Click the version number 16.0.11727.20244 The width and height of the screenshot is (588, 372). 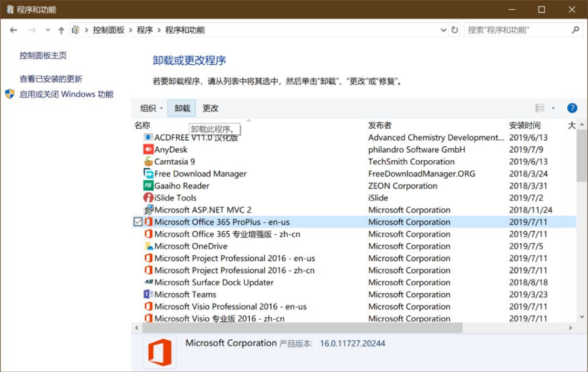point(353,343)
